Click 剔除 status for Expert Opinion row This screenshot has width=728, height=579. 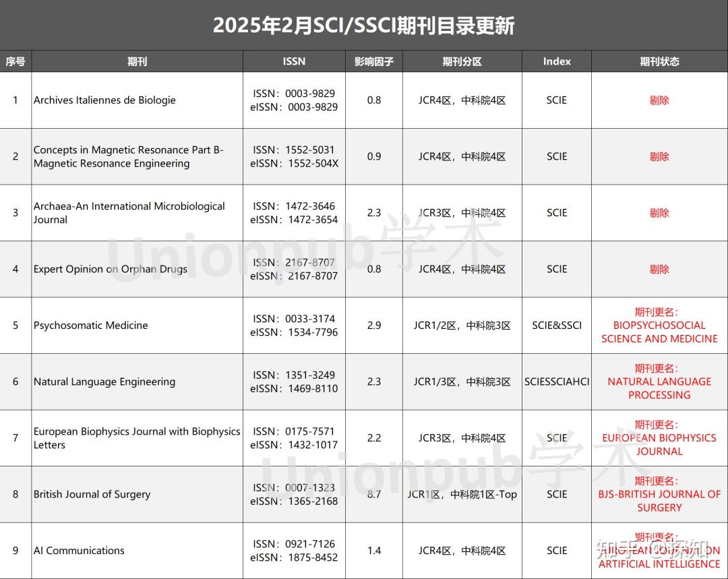tap(659, 270)
